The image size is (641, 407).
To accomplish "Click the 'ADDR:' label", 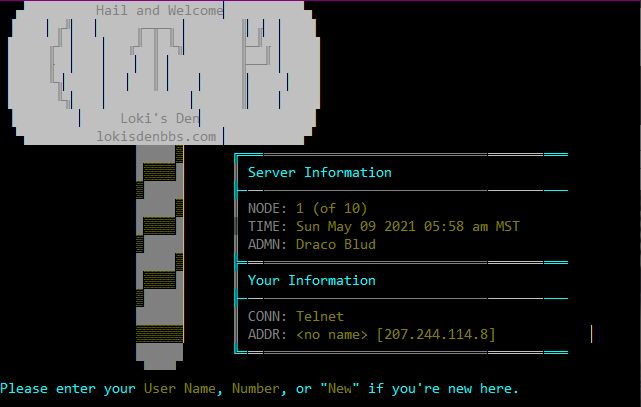I will pyautogui.click(x=267, y=334).
